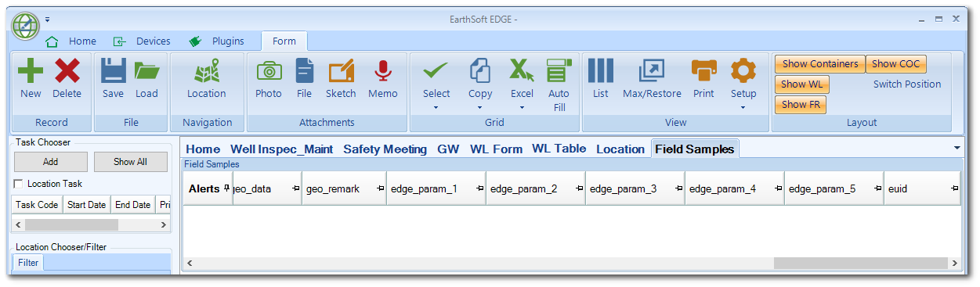Expand the Select dropdown arrow
This screenshot has height=287, width=980.
tap(436, 107)
